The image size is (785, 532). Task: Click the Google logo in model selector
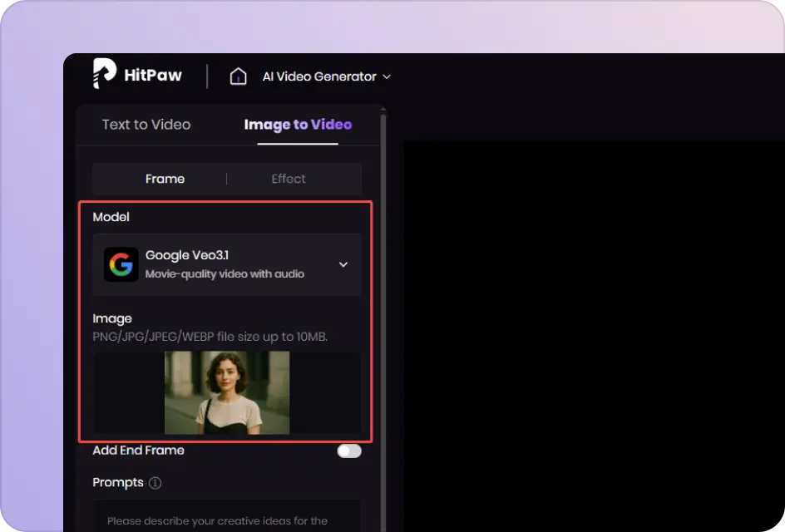point(121,264)
